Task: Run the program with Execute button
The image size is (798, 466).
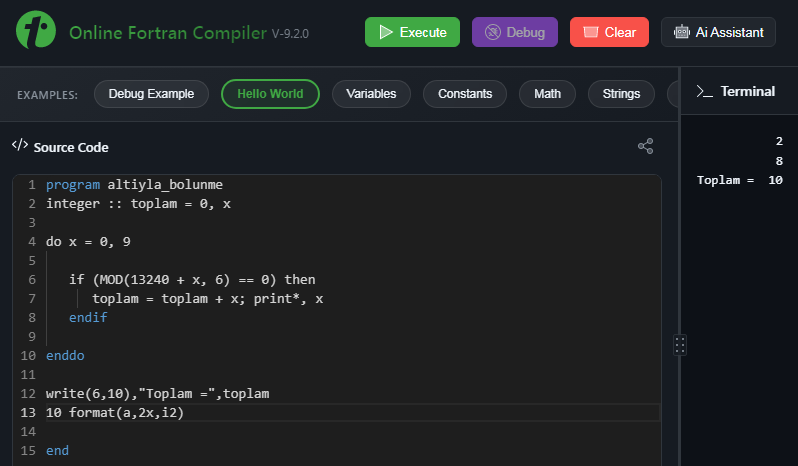Action: [x=412, y=32]
